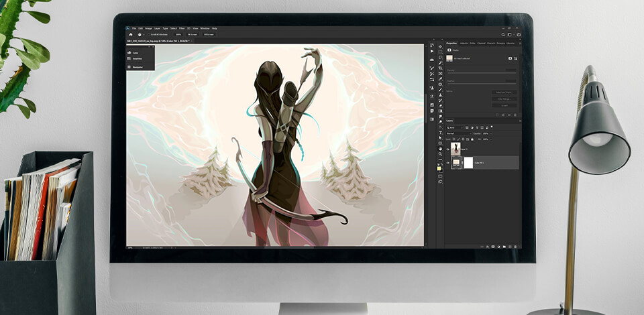Create new group with folder icon
Image resolution: width=644 pixels, height=315 pixels.
click(504, 247)
